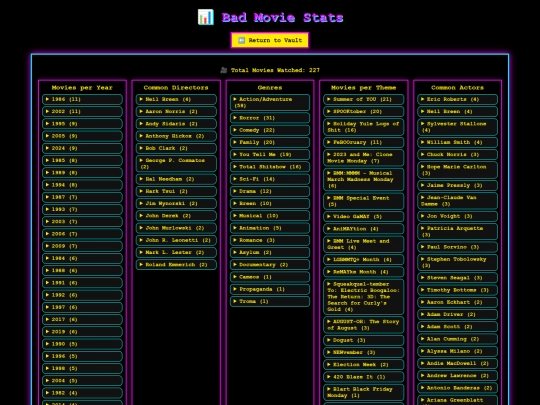540x405 pixels.
Task: Open the 420 Blaze It (1) theme
Action: point(364,377)
